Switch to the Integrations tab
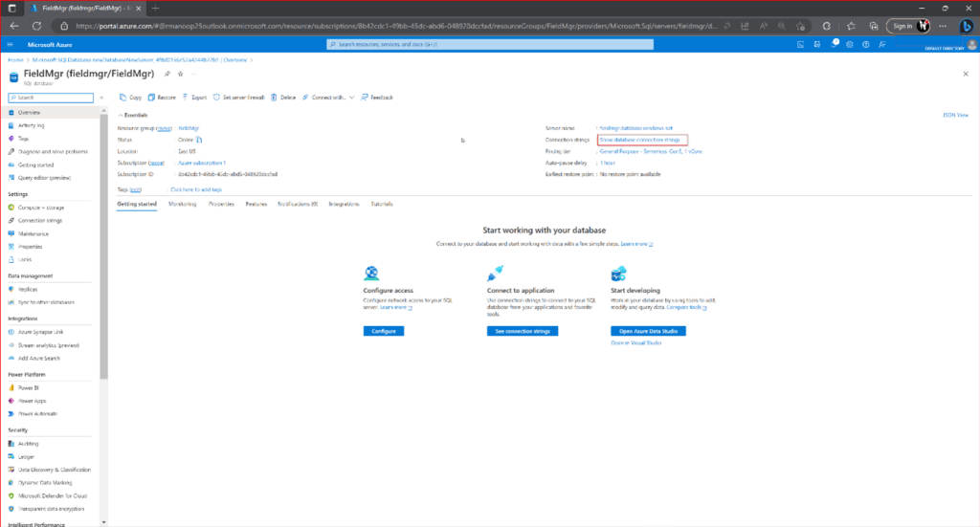Viewport: 980px width, 527px height. point(344,204)
